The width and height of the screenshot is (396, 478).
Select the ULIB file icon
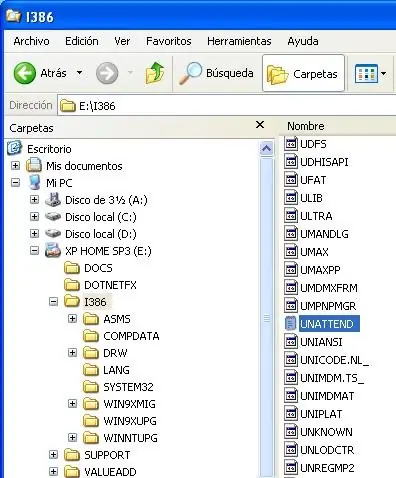291,198
